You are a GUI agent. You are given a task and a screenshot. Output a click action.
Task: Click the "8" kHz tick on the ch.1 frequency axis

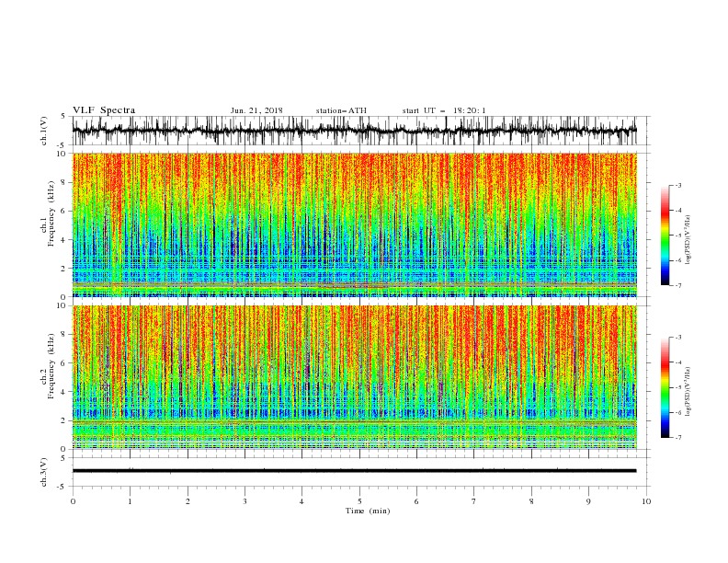tap(63, 182)
